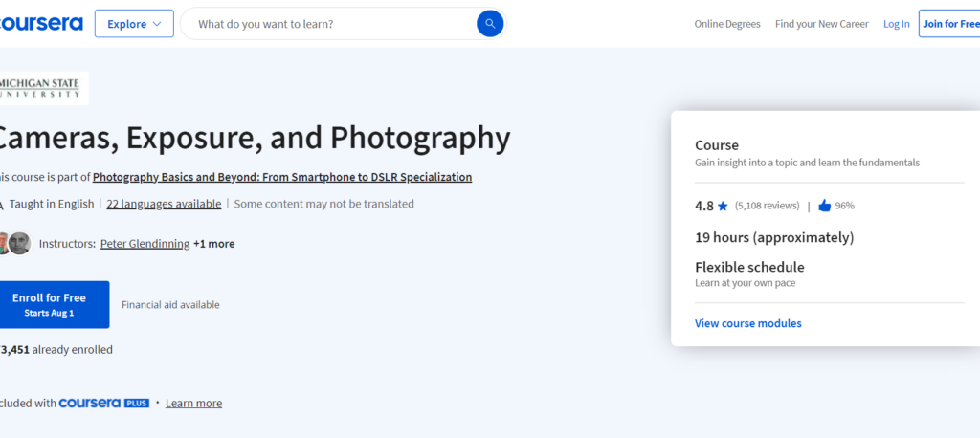Open Find your New Career
Image resolution: width=980 pixels, height=438 pixels.
coord(822,24)
